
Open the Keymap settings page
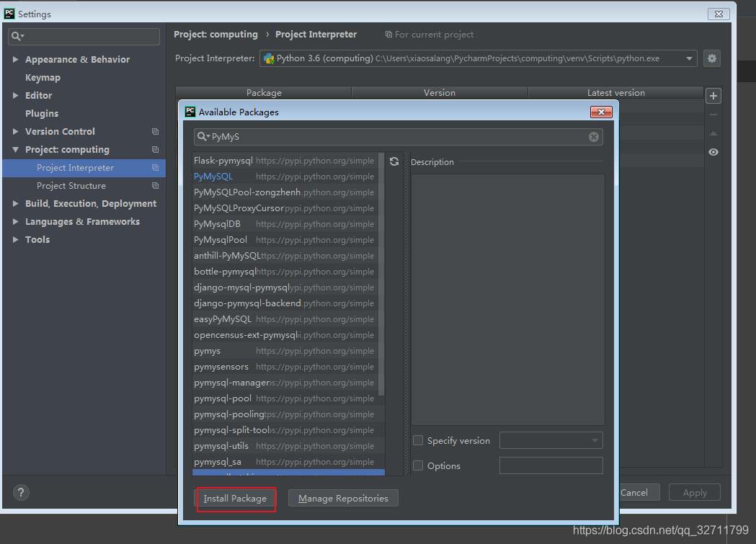pyautogui.click(x=43, y=78)
